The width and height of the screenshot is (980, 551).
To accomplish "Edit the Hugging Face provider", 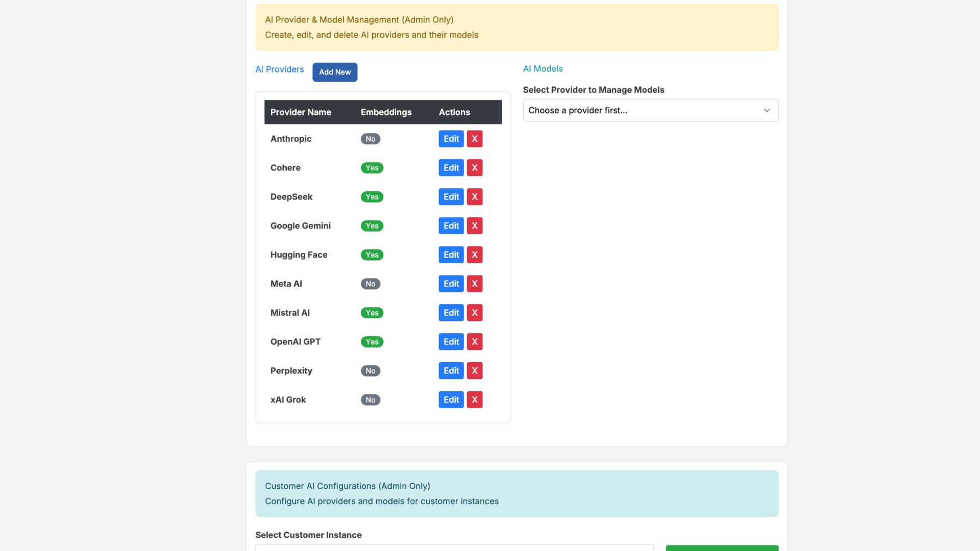I will [x=451, y=255].
